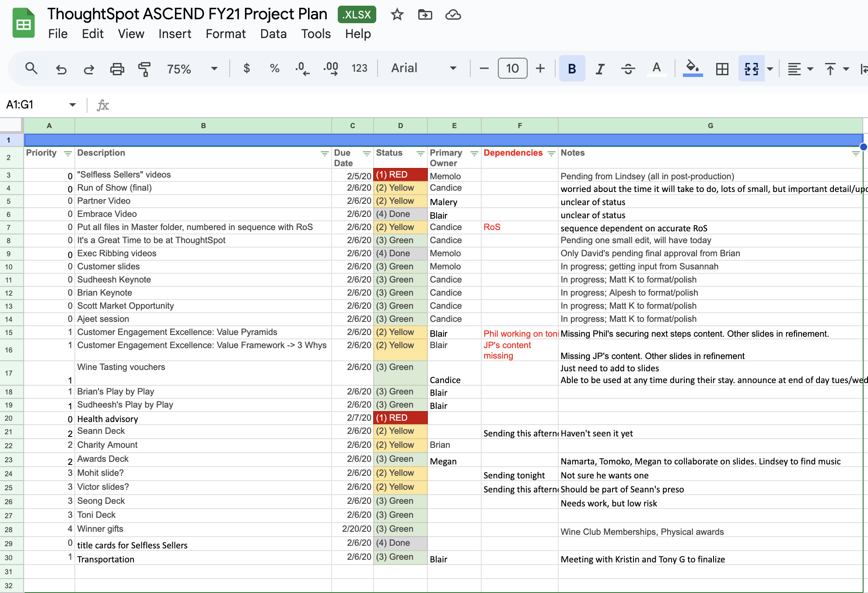This screenshot has width=868, height=593.
Task: Print the spreadsheet
Action: pyautogui.click(x=117, y=69)
